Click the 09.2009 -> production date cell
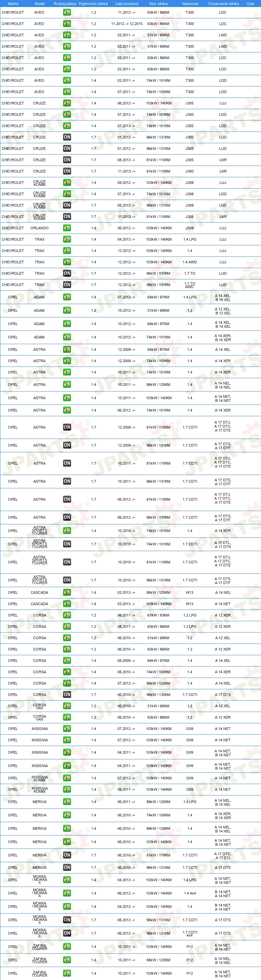The height and width of the screenshot is (980, 261). pos(126,661)
